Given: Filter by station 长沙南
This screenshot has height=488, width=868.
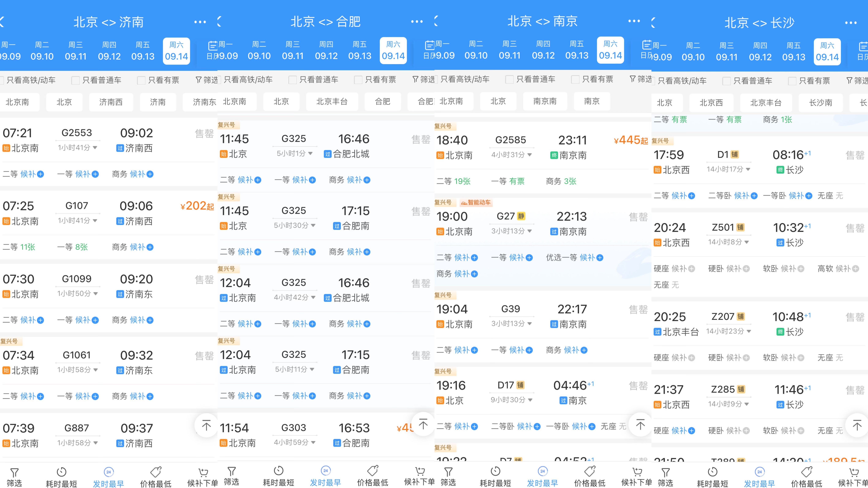Looking at the screenshot, I should (x=821, y=103).
